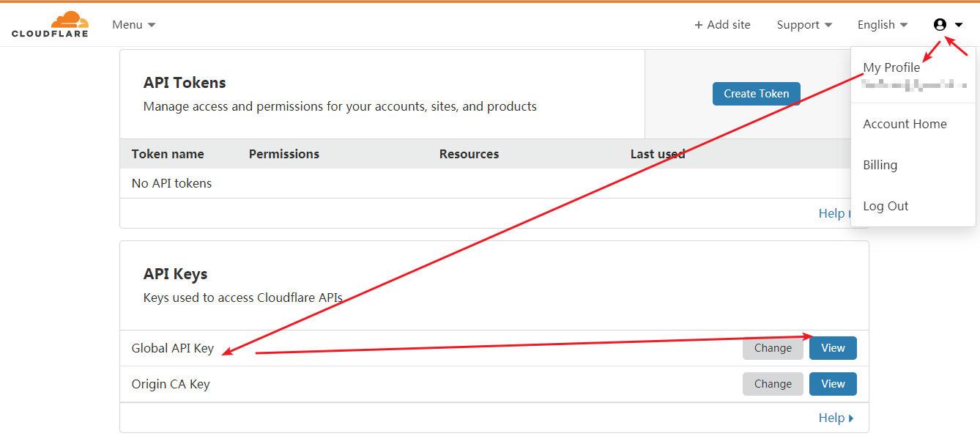Click the Global API Key label
Screen dimensions: 980x447
pyautogui.click(x=173, y=348)
